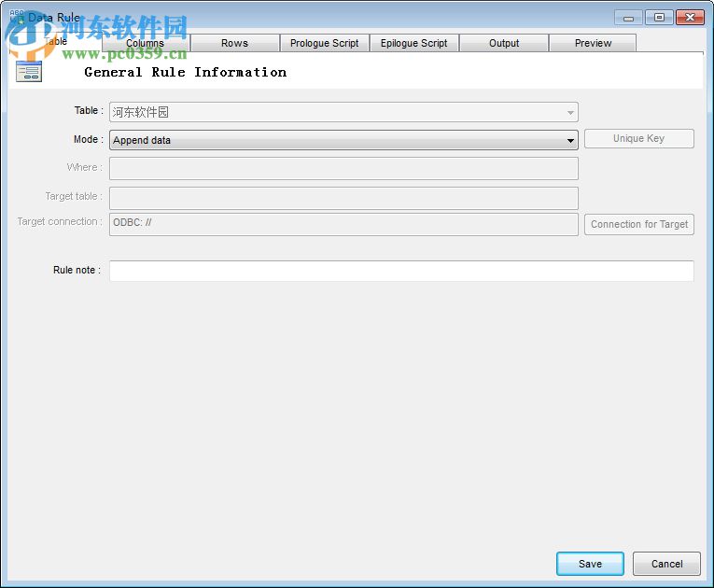This screenshot has height=588, width=714.
Task: Open the Output tab
Action: pos(504,43)
